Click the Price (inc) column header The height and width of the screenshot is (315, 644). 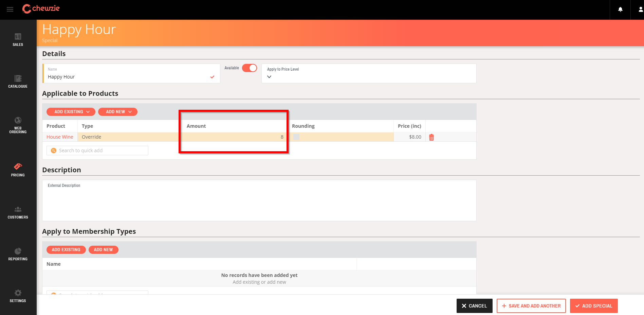pyautogui.click(x=409, y=126)
